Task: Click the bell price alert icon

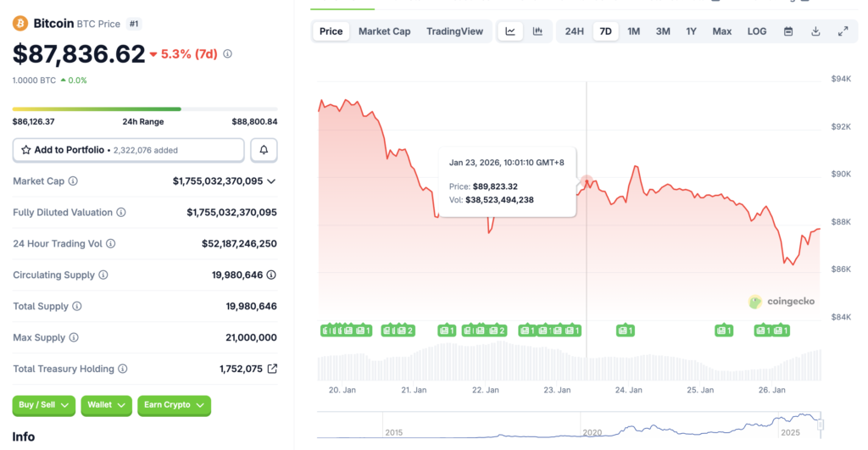Action: pos(264,150)
